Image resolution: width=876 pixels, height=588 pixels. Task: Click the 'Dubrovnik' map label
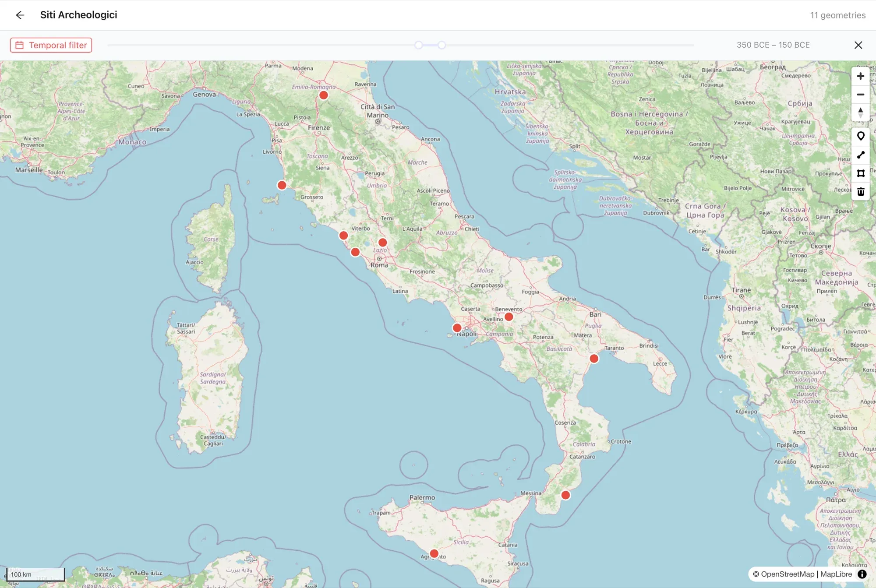[656, 213]
